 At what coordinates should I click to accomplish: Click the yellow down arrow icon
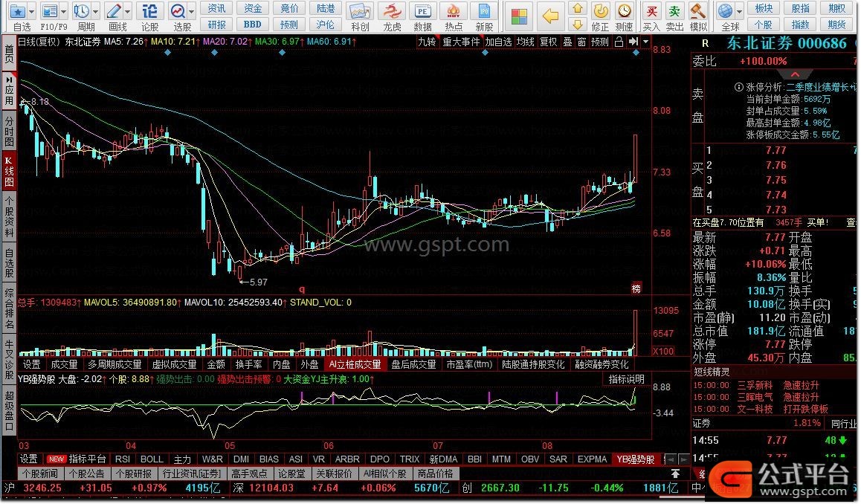(577, 24)
